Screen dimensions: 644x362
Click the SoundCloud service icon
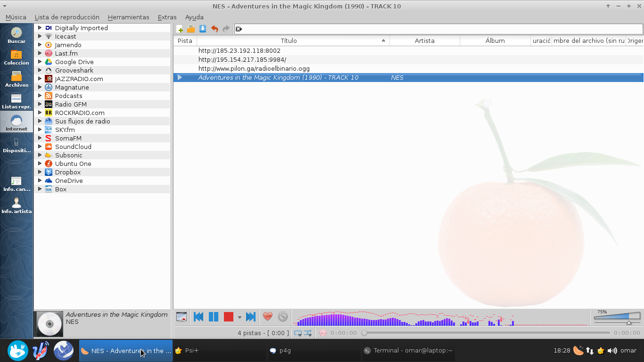48,147
